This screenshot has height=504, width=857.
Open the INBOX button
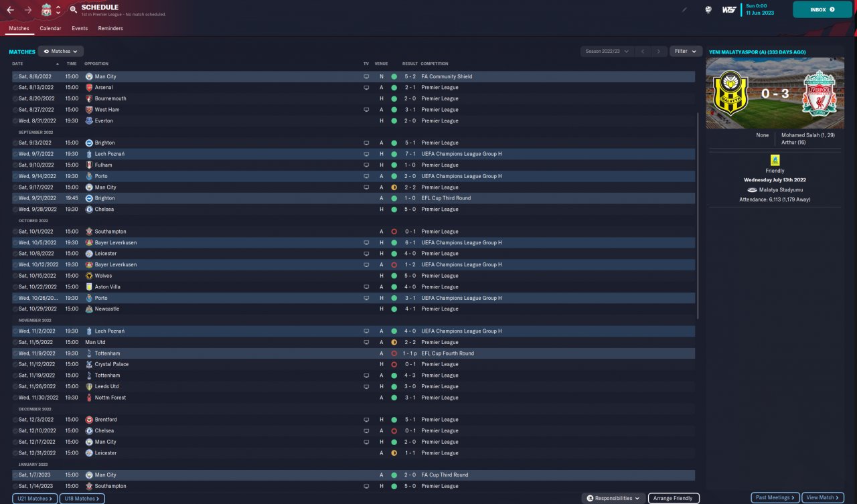click(x=822, y=9)
